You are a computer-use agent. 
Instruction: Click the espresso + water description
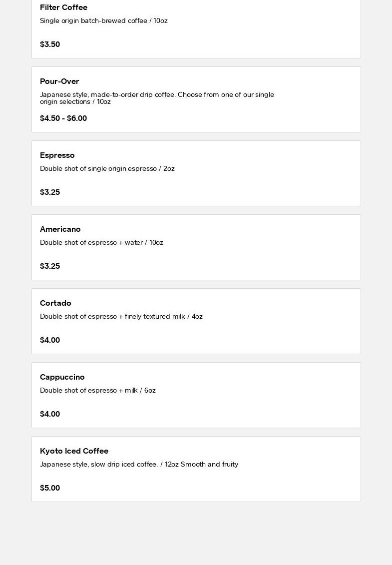tap(101, 243)
